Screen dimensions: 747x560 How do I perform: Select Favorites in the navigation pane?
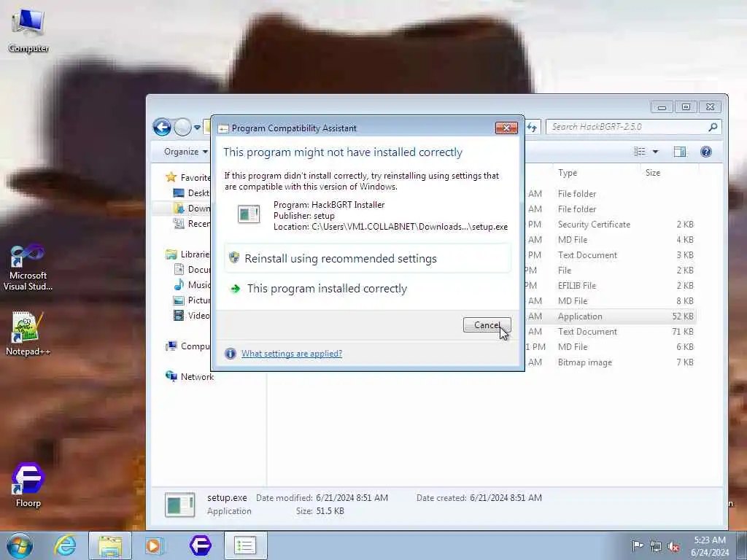[188, 178]
